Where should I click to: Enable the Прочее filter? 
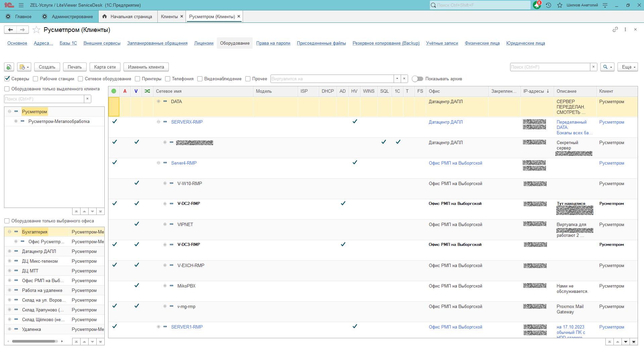[248, 79]
